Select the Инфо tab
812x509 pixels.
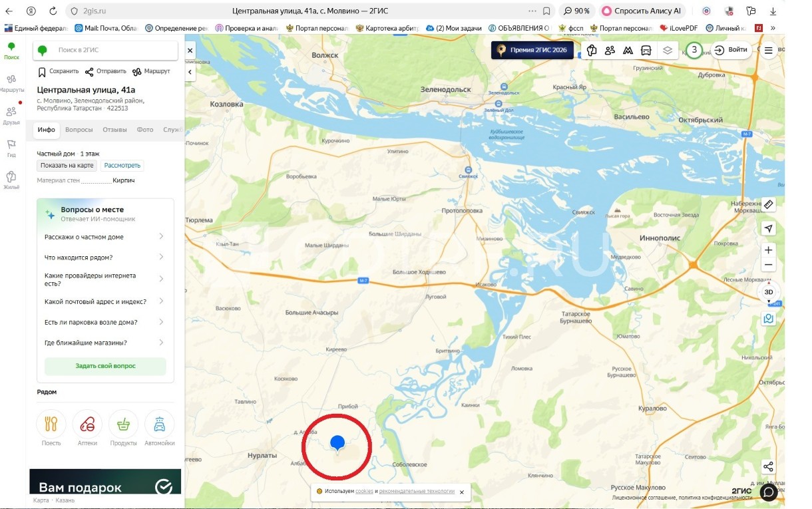47,130
